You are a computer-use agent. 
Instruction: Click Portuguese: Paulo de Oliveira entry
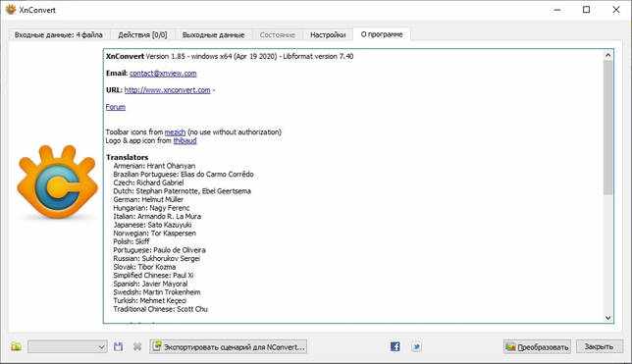pyautogui.click(x=160, y=250)
